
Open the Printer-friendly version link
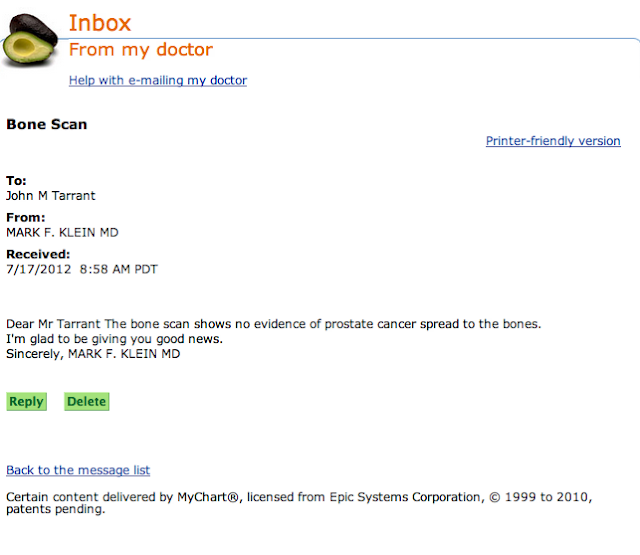pos(553,141)
